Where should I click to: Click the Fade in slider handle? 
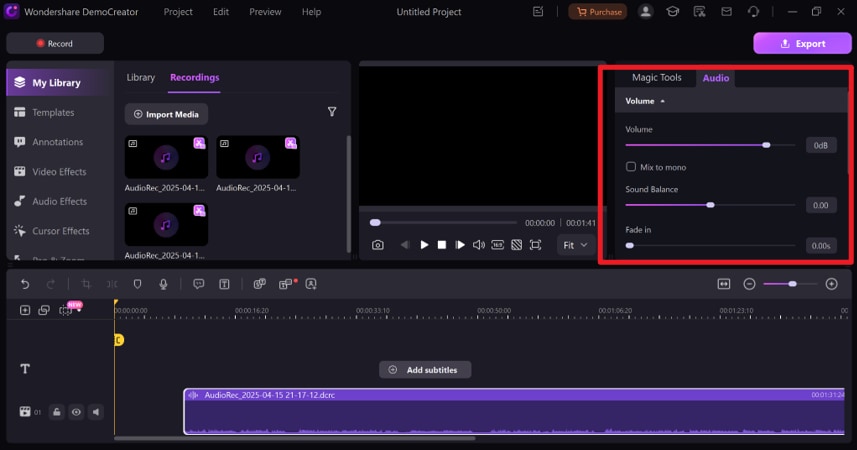(x=630, y=246)
